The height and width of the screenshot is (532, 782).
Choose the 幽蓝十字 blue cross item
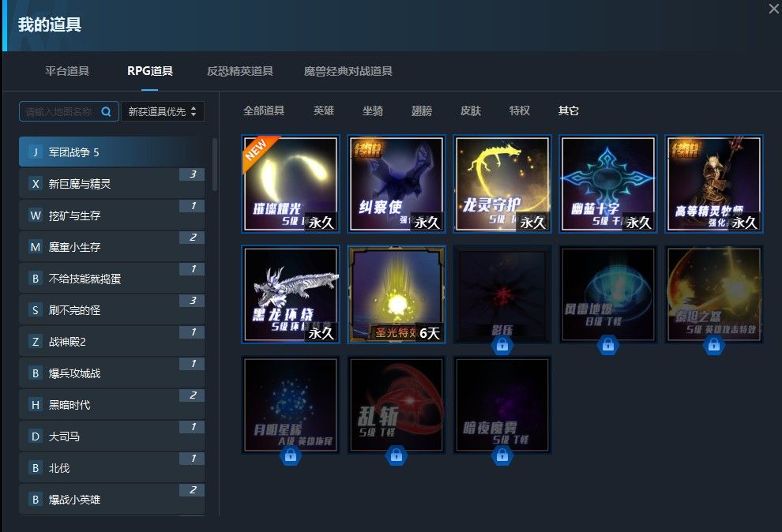tap(607, 184)
